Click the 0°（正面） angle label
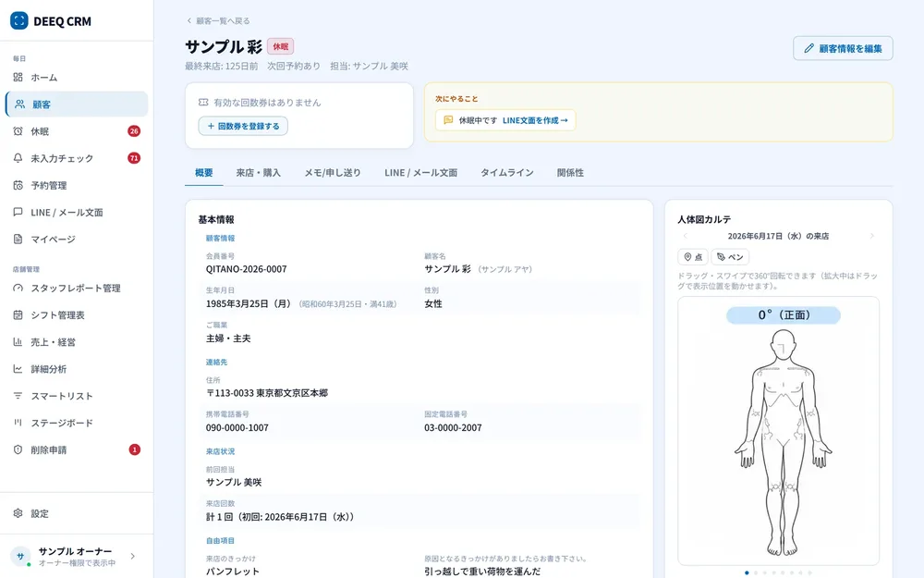Screen dimensions: 924x578 click(x=784, y=315)
